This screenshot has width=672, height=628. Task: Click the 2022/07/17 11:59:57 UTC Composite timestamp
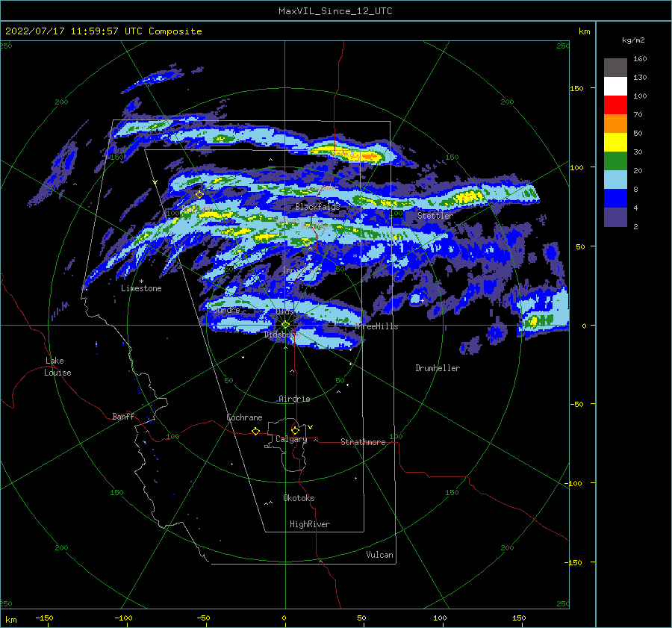pos(103,31)
